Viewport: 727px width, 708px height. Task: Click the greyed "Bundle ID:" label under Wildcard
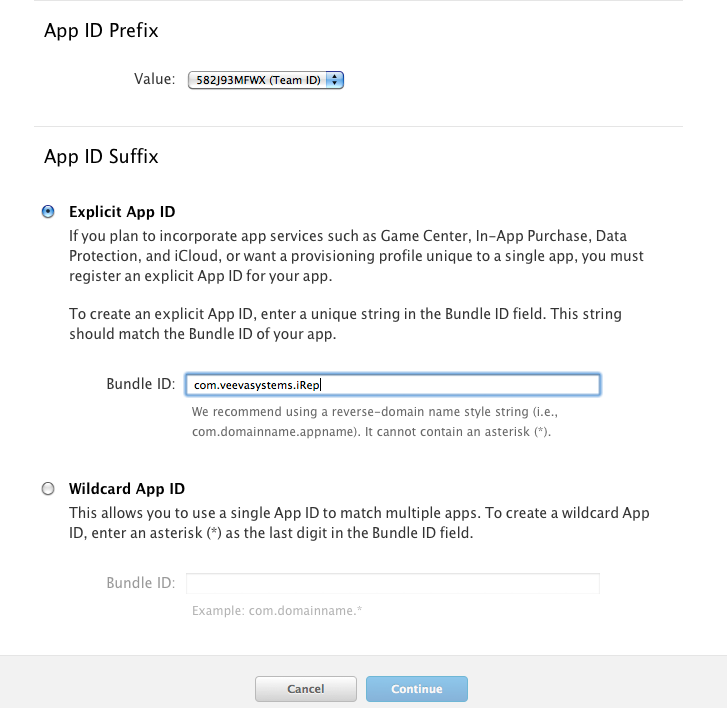[140, 583]
